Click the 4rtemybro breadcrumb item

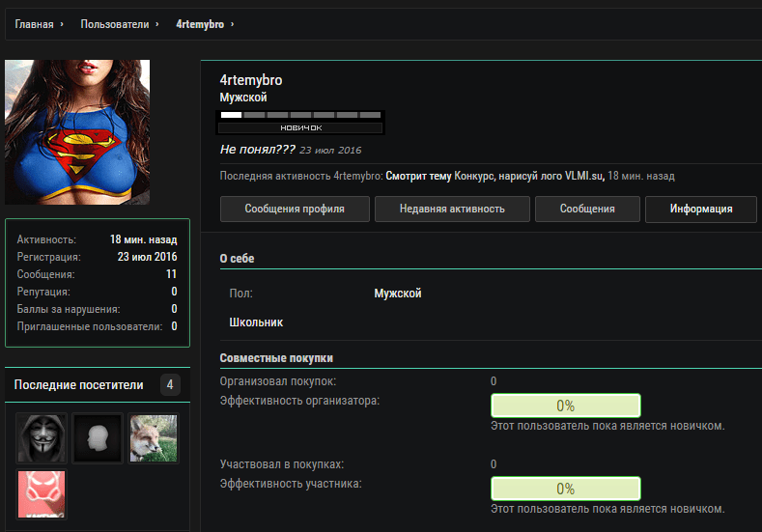click(200, 23)
